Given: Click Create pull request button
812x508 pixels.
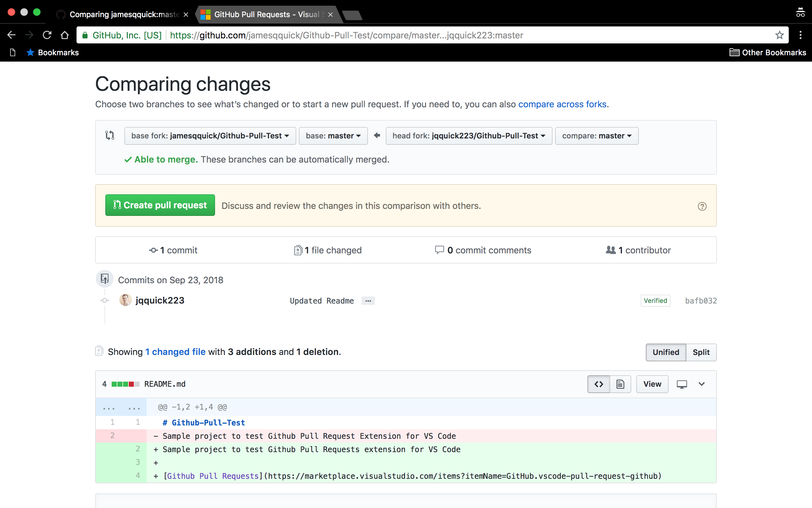Looking at the screenshot, I should click(x=160, y=205).
